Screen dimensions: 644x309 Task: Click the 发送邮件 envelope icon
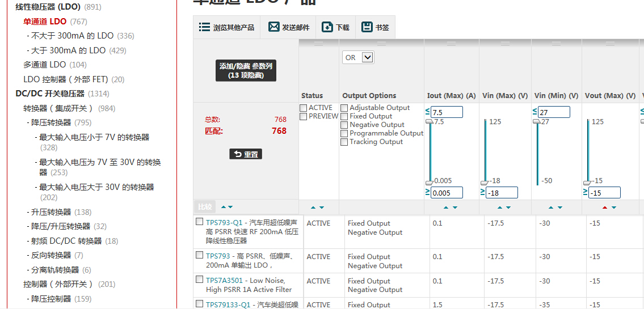click(274, 27)
